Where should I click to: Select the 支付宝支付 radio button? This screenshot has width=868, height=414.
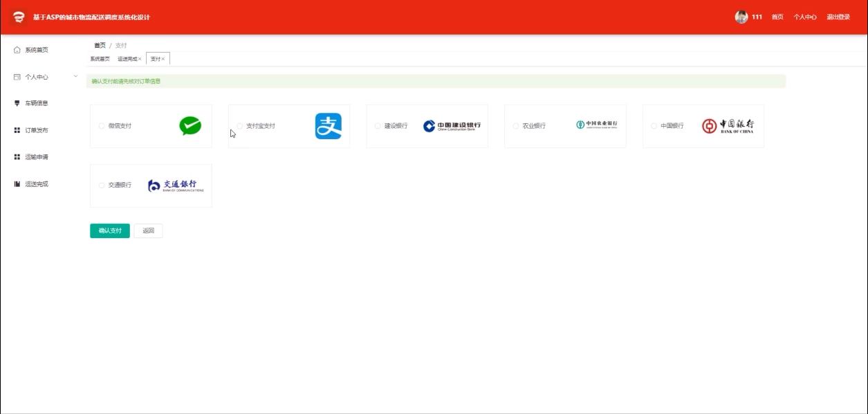point(240,126)
